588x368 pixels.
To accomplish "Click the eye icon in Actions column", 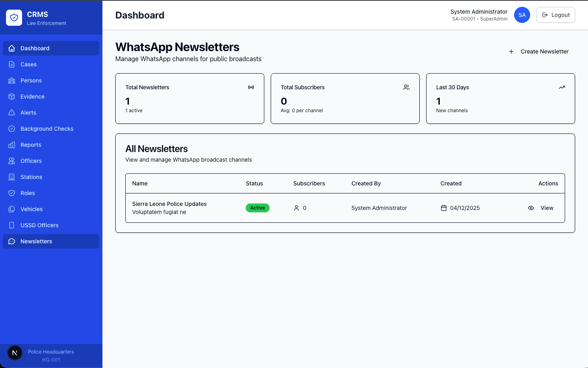I will point(531,208).
